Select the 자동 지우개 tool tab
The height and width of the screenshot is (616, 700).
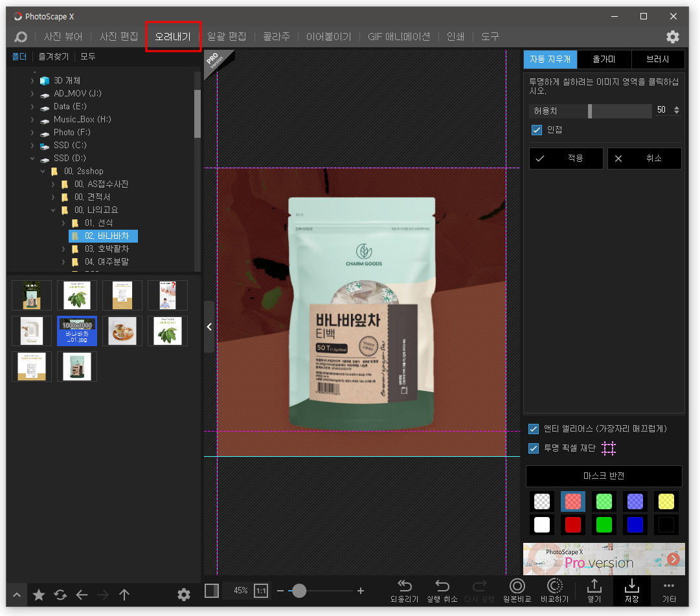click(x=550, y=60)
